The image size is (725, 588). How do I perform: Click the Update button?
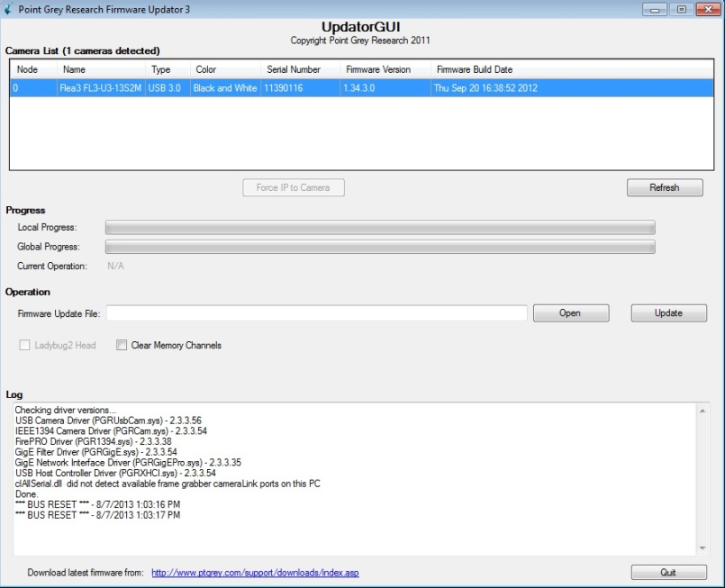(x=668, y=313)
